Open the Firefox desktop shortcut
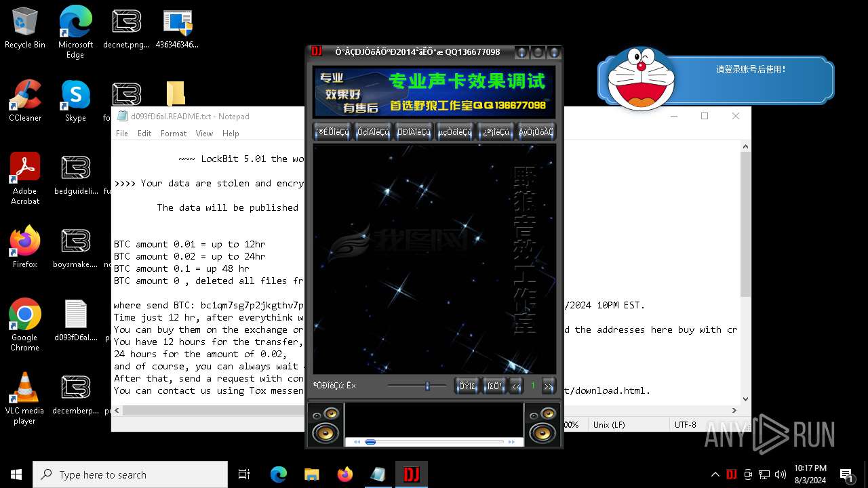This screenshot has height=488, width=868. point(25,247)
